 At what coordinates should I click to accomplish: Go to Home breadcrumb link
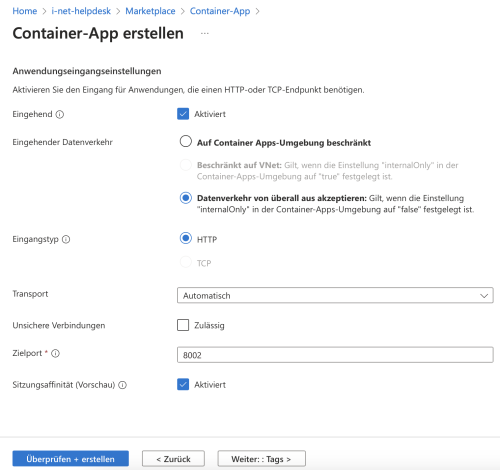point(25,11)
